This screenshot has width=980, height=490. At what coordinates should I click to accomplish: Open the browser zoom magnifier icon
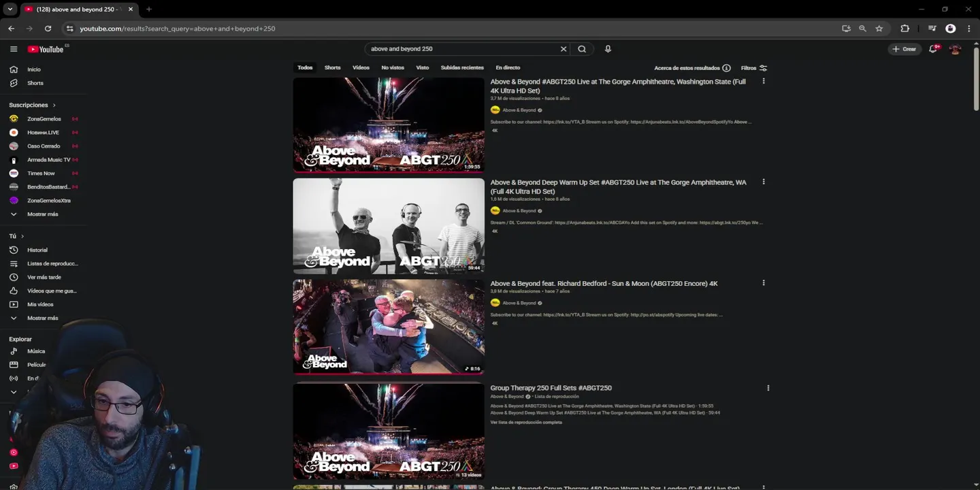862,29
